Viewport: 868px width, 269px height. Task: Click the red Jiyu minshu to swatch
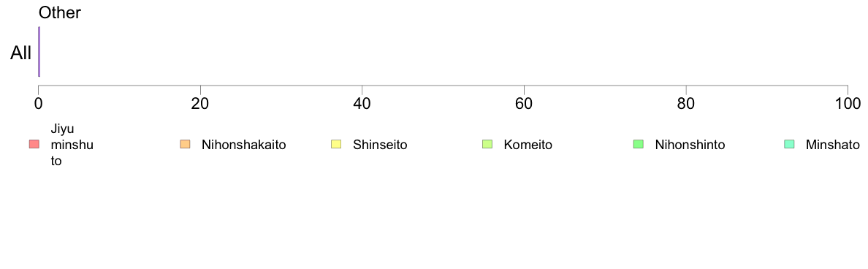coord(34,145)
